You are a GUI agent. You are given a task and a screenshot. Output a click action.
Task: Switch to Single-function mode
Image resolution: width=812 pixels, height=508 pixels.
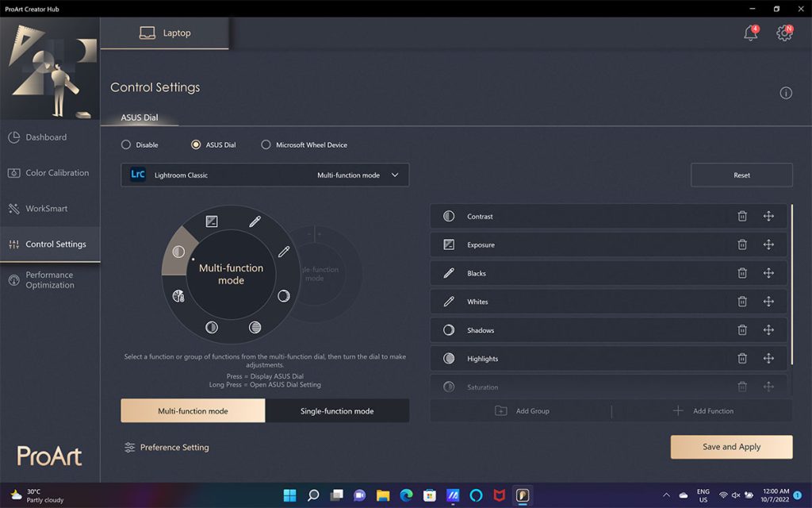[x=337, y=411]
